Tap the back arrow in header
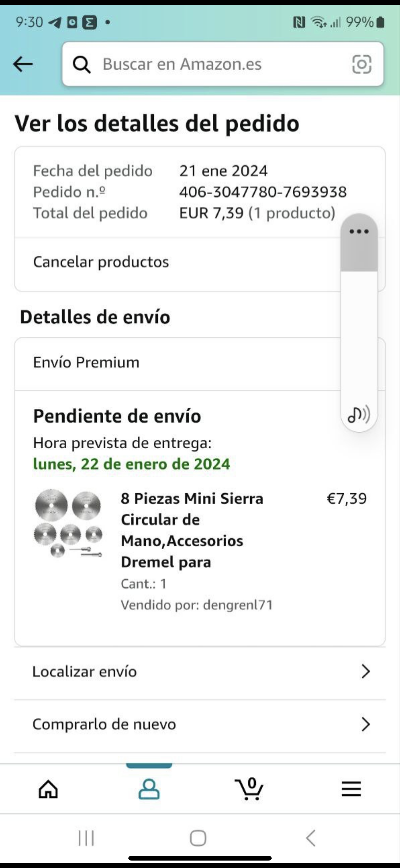Screen dimensions: 400x868 [x=23, y=64]
